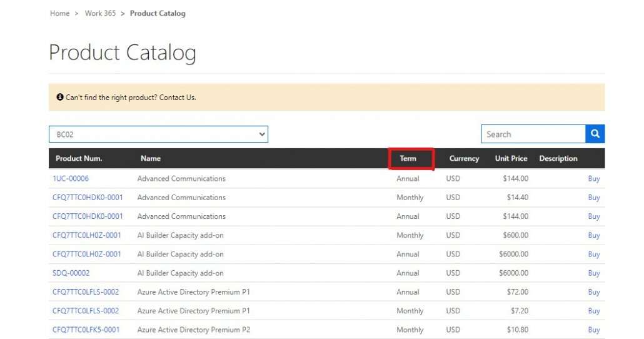644x339 pixels.
Task: Open CFQ7TTC0LH0Z-0001 in the Annual row
Action: pos(87,254)
